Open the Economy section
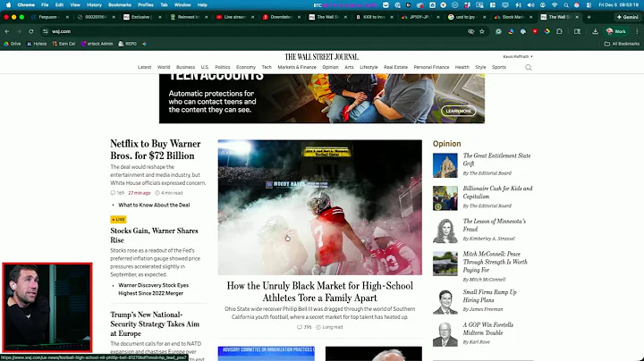This screenshot has height=361, width=644. [246, 67]
